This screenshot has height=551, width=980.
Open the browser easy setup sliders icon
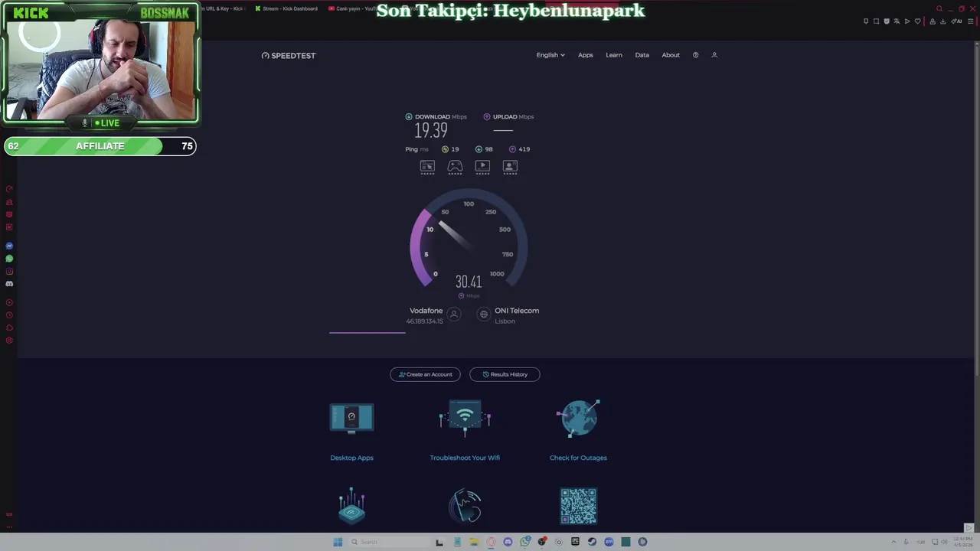[971, 21]
